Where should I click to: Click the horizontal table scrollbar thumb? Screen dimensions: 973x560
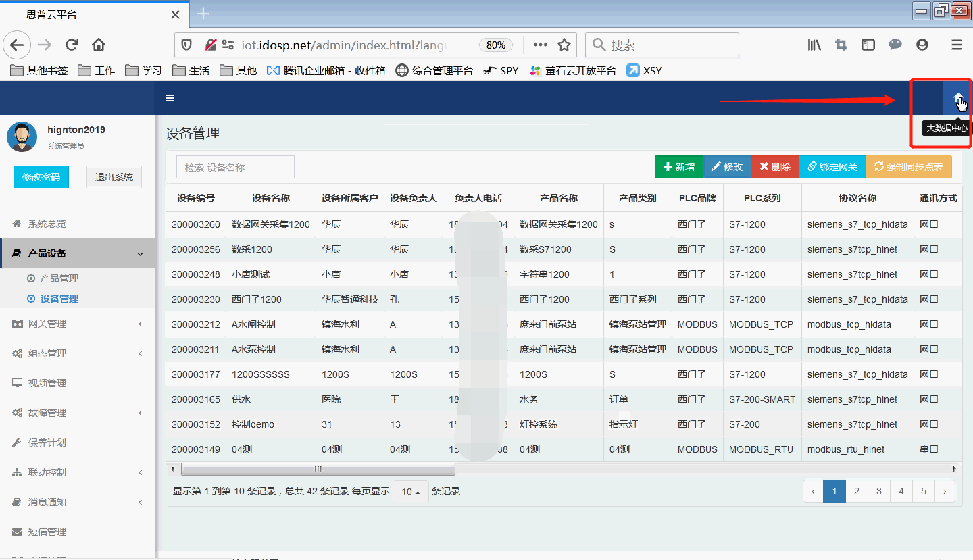(x=318, y=469)
